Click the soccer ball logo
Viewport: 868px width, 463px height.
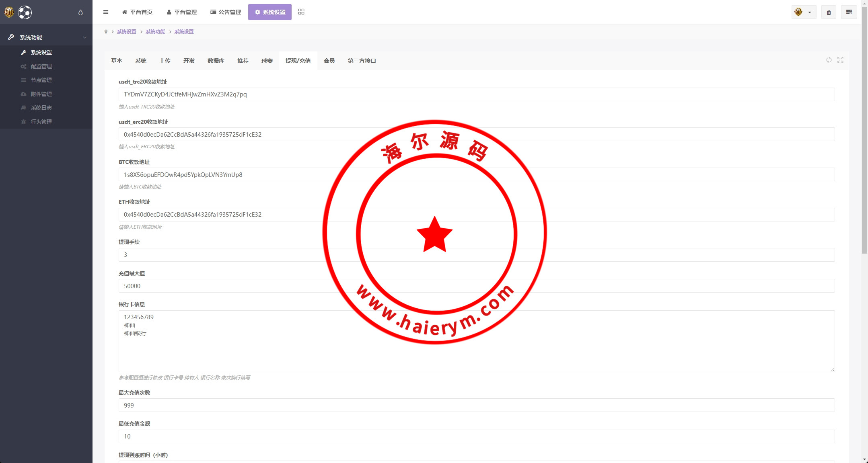coord(25,12)
